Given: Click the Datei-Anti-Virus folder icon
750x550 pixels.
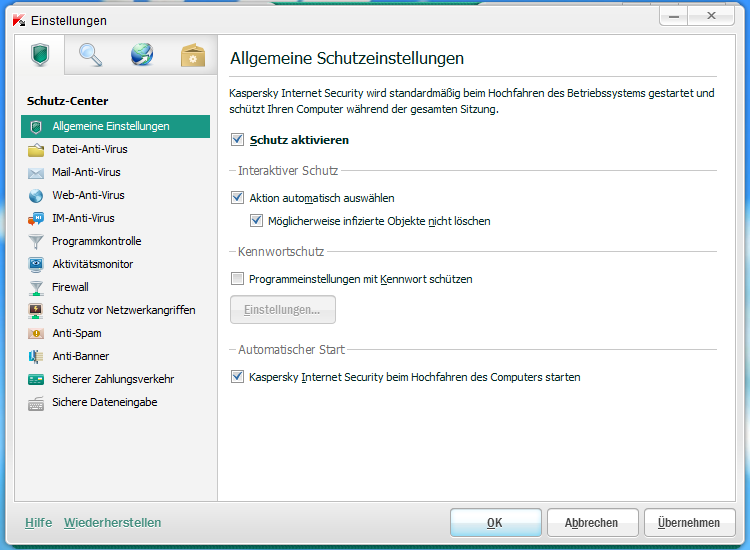Looking at the screenshot, I should (x=36, y=150).
